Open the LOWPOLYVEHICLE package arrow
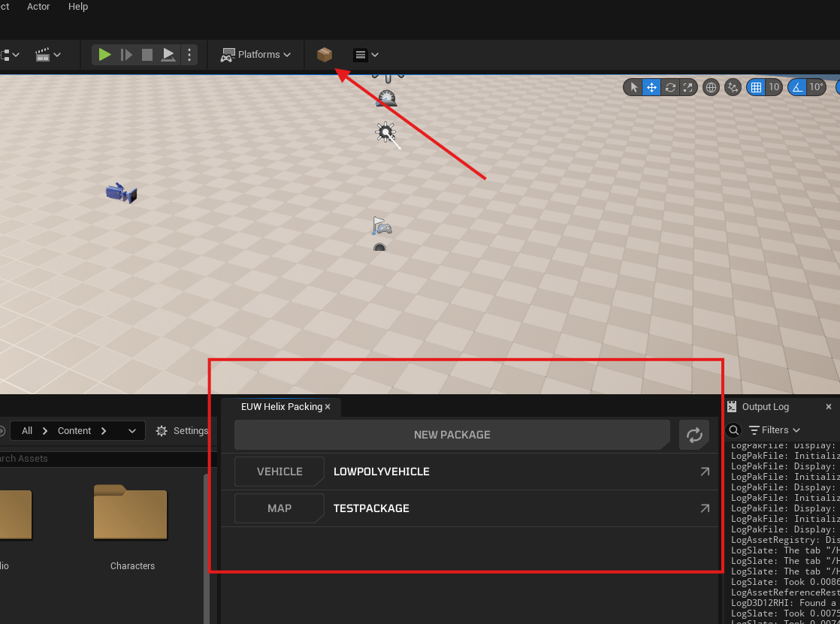 pos(704,472)
